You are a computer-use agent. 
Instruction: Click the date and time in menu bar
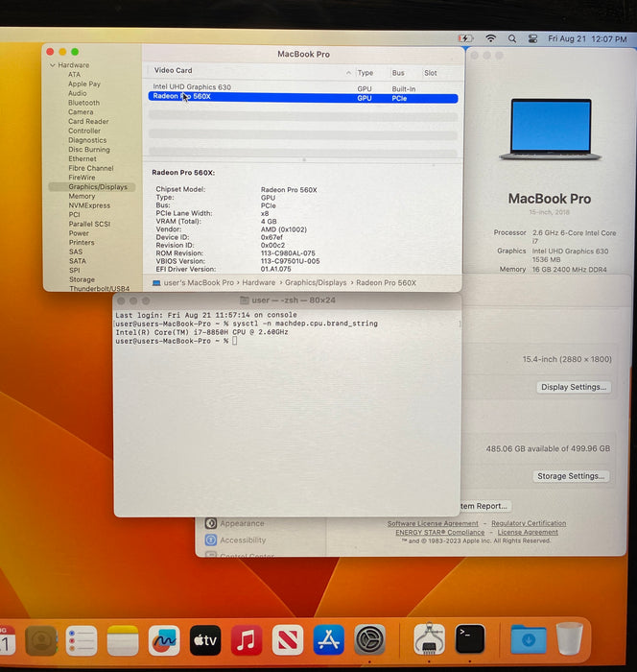(x=587, y=38)
